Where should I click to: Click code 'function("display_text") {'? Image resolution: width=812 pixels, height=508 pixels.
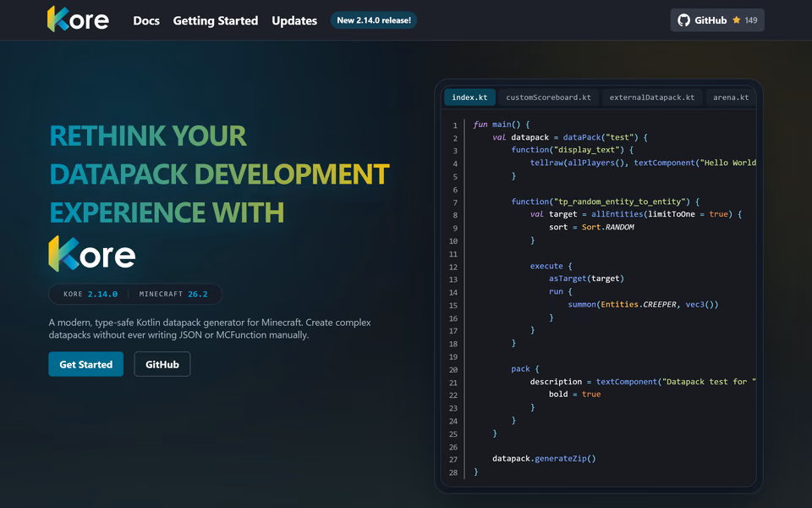click(573, 150)
